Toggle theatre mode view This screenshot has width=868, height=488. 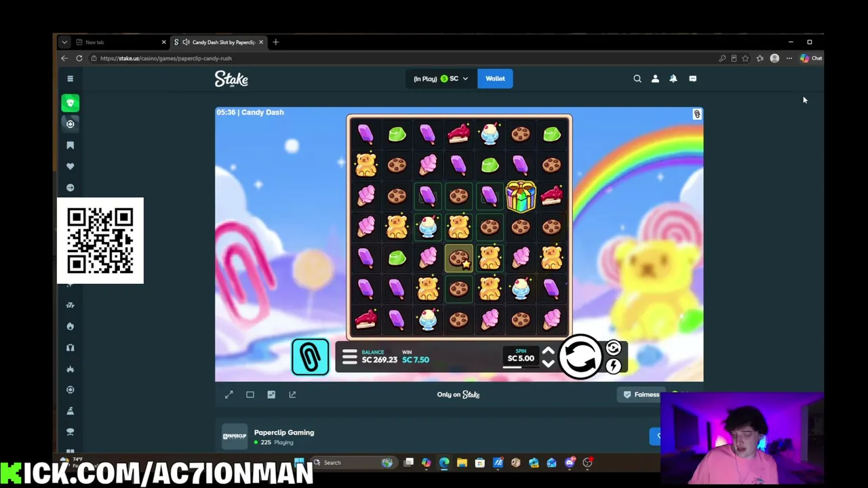pos(250,394)
